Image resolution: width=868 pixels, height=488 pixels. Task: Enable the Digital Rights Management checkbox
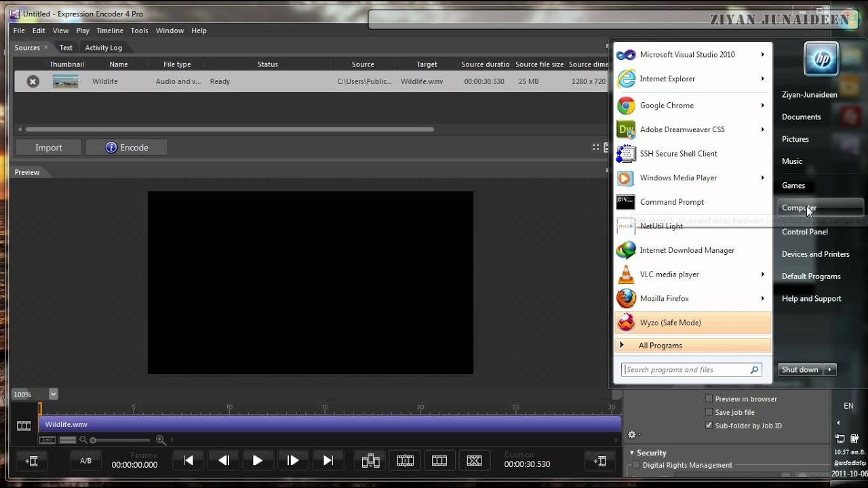[636, 465]
